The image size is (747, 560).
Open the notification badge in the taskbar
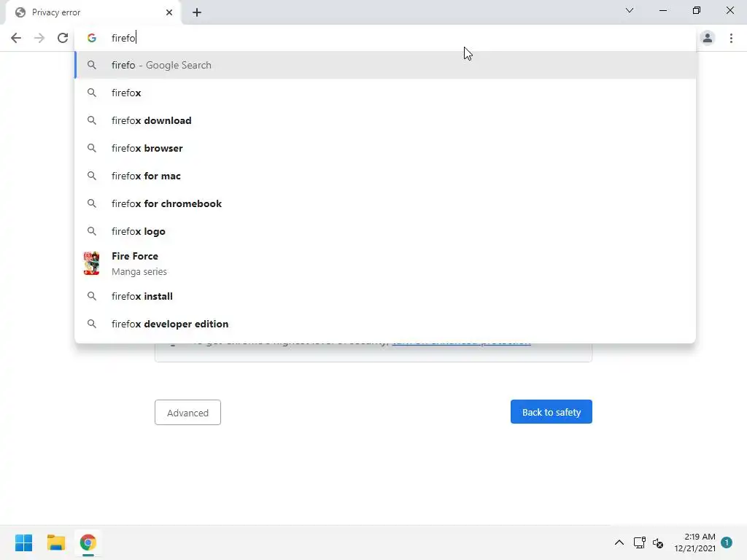coord(727,542)
